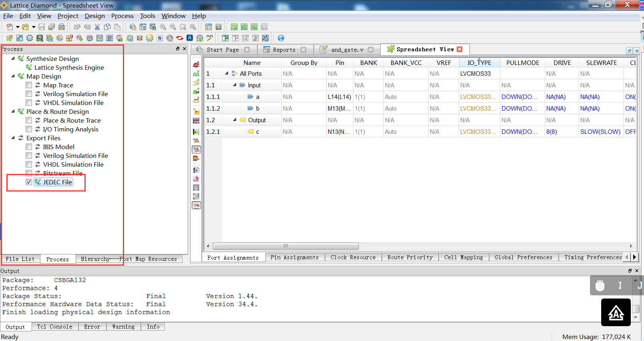Collapse the Synthesize Design tree node
Viewport: 644px width, 341px height.
[x=13, y=59]
